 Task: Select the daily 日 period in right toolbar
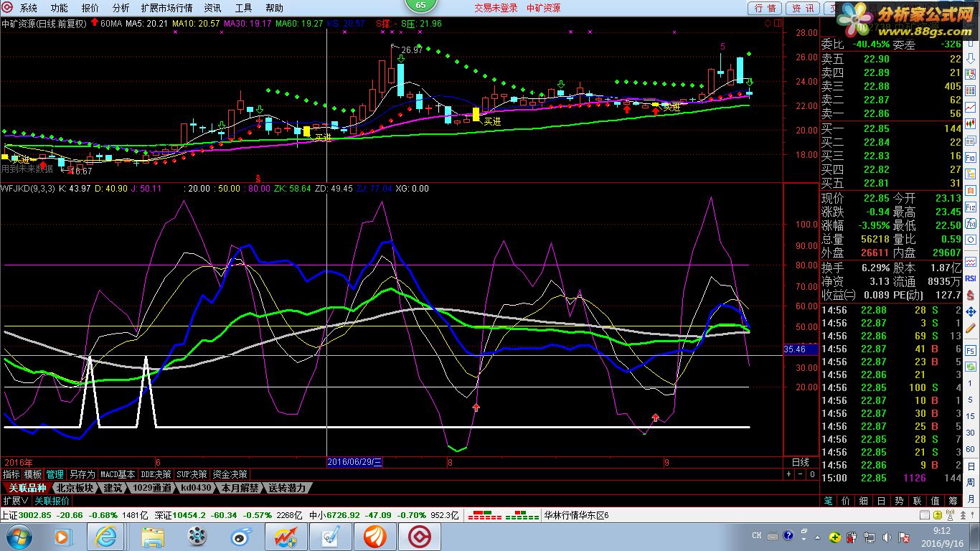(x=971, y=467)
